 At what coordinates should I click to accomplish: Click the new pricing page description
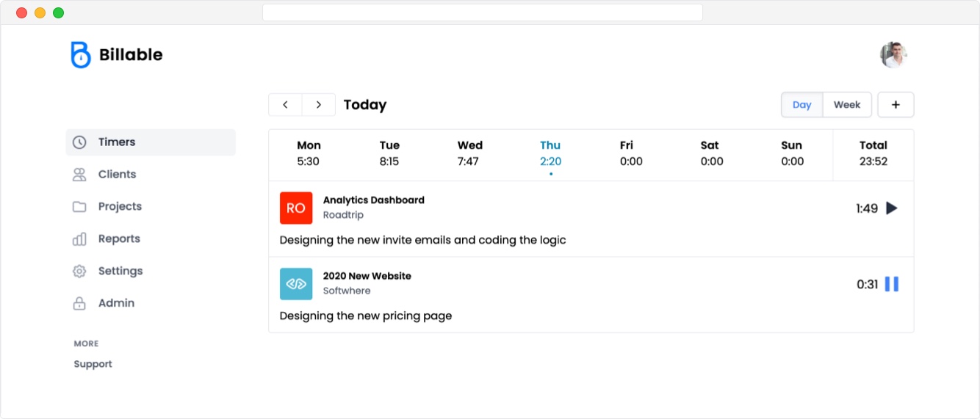[366, 316]
